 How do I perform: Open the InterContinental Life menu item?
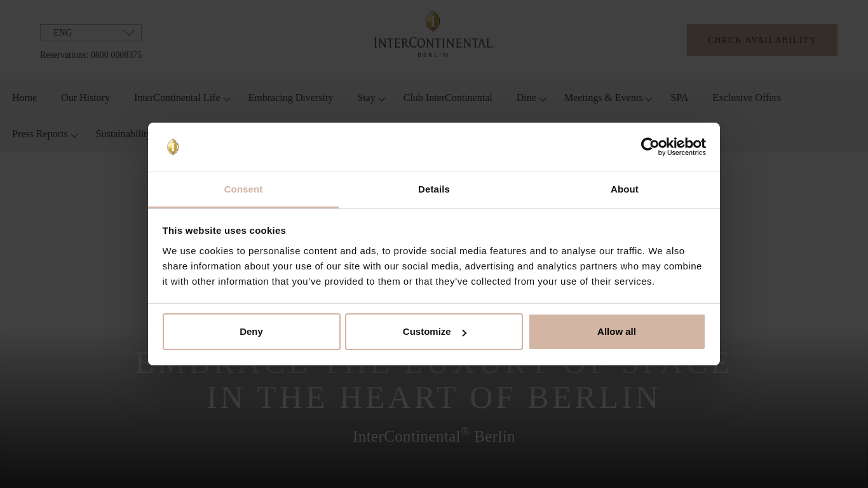177,98
